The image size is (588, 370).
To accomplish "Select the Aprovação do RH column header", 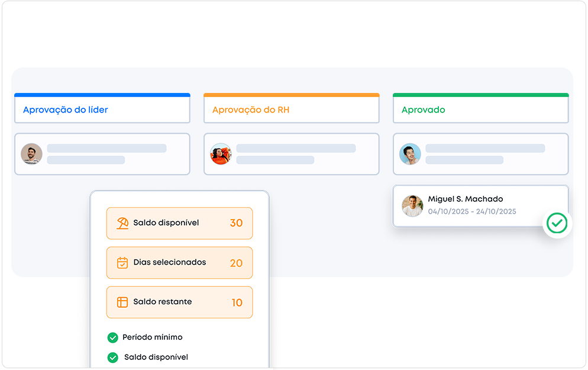I will coord(291,110).
